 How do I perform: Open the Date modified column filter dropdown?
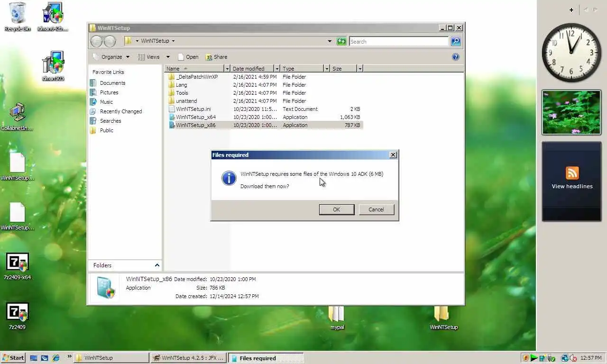coord(278,69)
